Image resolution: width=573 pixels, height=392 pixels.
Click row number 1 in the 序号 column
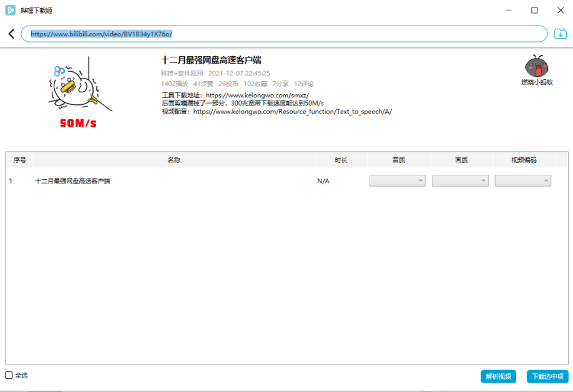(11, 181)
